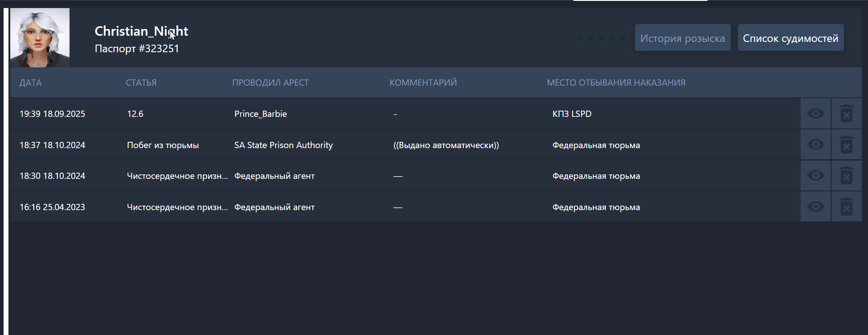Show details of the prison escape record
This screenshot has width=868, height=335.
[815, 145]
